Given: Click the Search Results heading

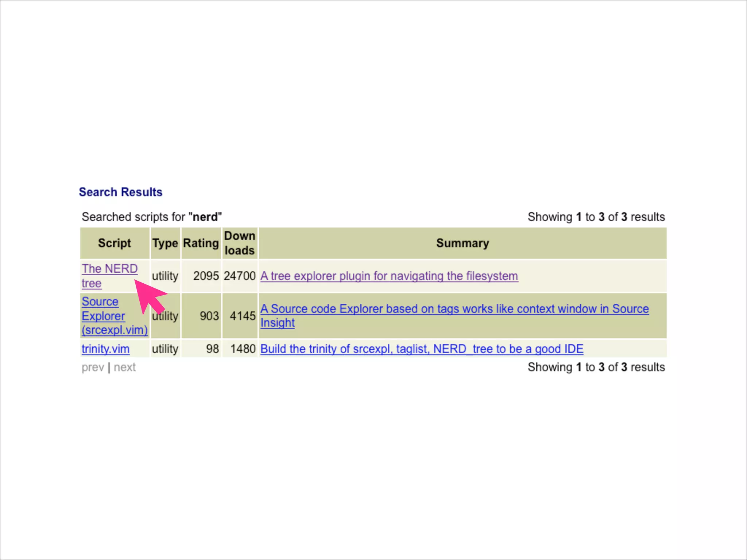Looking at the screenshot, I should 120,192.
